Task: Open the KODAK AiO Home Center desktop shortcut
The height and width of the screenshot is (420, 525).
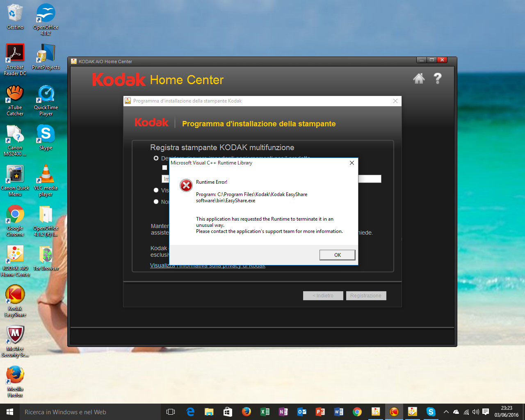Action: click(15, 261)
